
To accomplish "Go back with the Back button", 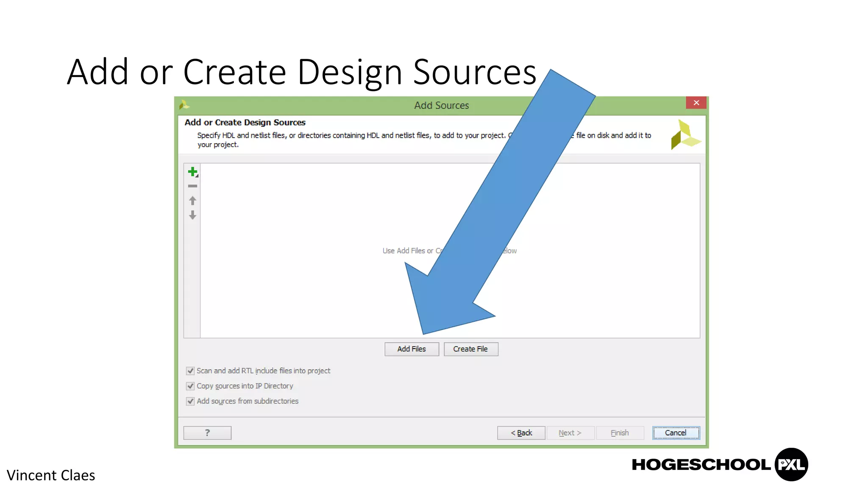I will (521, 433).
